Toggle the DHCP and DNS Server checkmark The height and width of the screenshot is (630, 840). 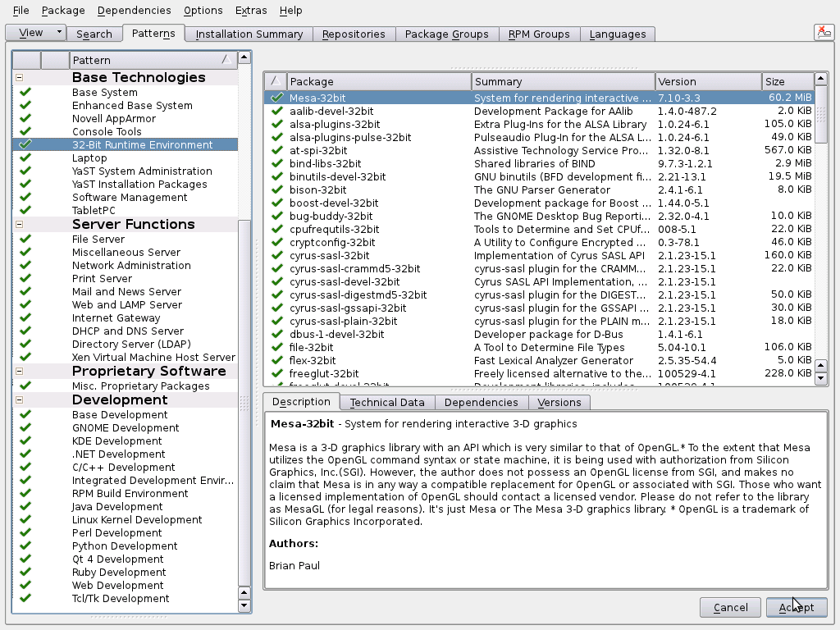click(25, 331)
